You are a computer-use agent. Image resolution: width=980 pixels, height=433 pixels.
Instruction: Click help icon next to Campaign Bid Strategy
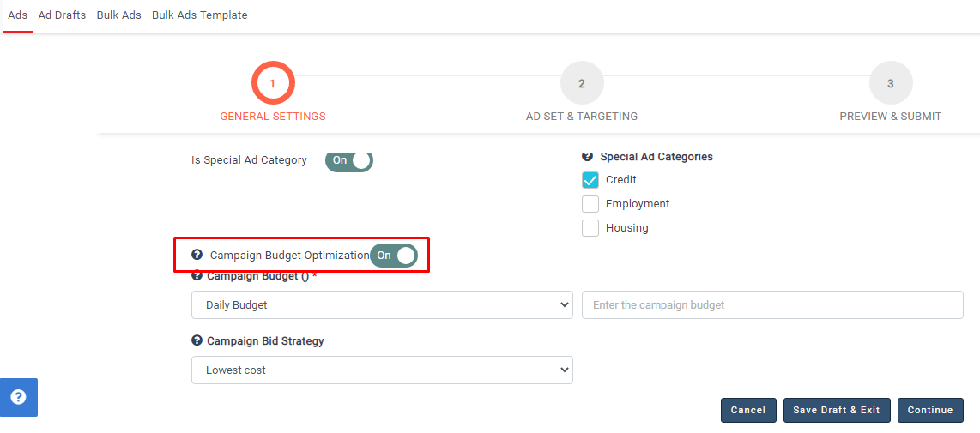[197, 340]
